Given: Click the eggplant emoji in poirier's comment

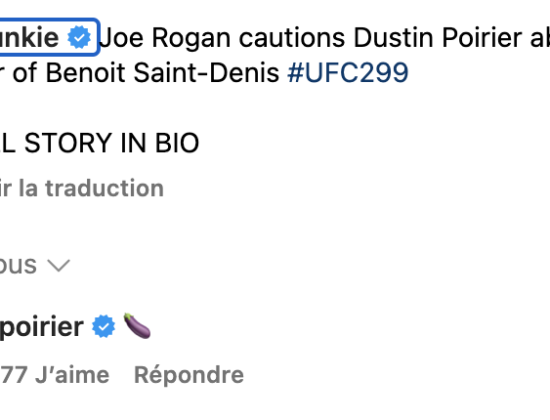Looking at the screenshot, I should pyautogui.click(x=137, y=326).
